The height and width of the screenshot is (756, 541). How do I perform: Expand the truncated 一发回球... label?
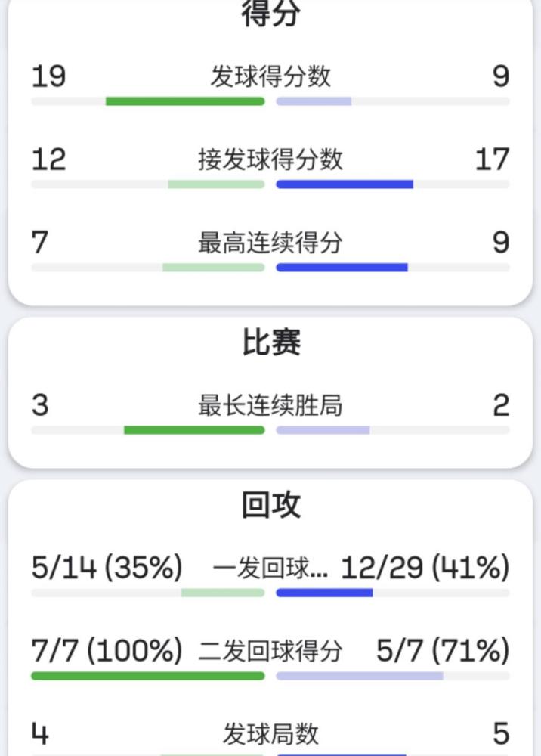(270, 568)
